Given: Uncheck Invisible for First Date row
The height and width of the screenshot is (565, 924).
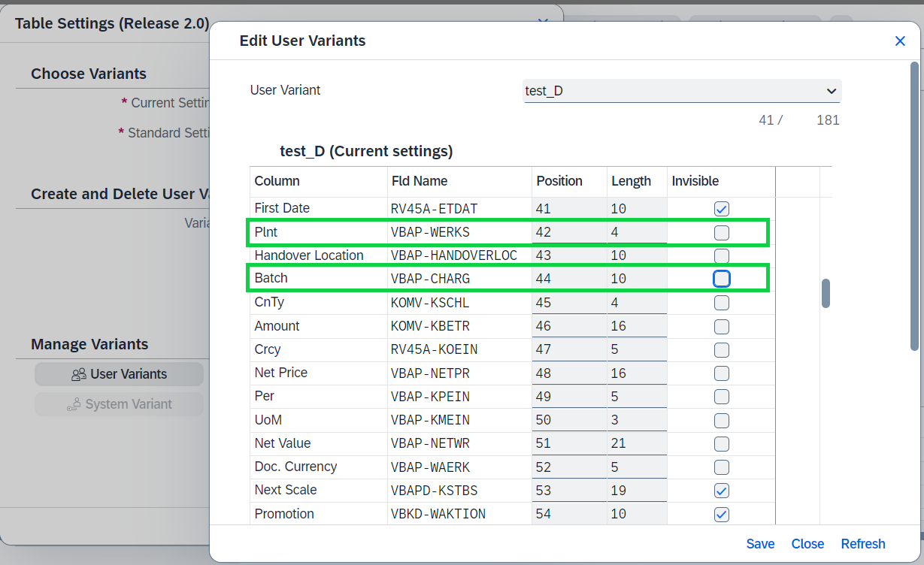Looking at the screenshot, I should tap(722, 209).
